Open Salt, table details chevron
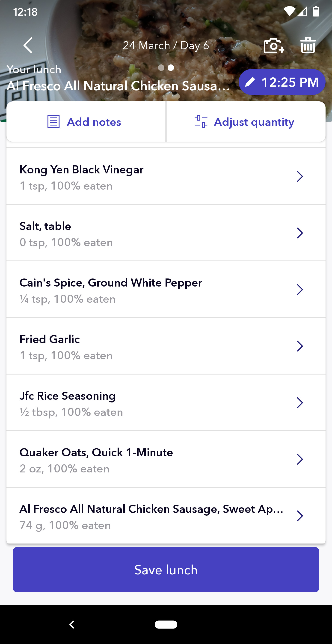This screenshot has width=332, height=644. click(x=300, y=233)
